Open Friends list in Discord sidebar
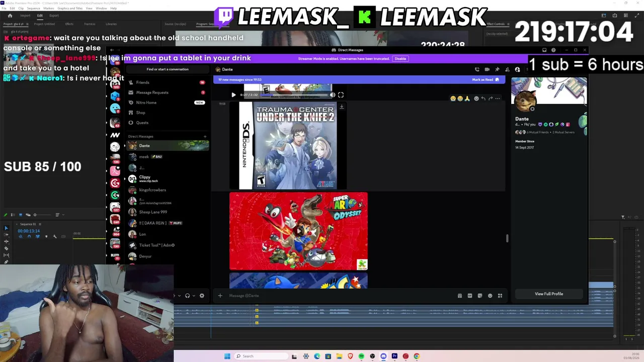644x362 pixels. pos(168,82)
